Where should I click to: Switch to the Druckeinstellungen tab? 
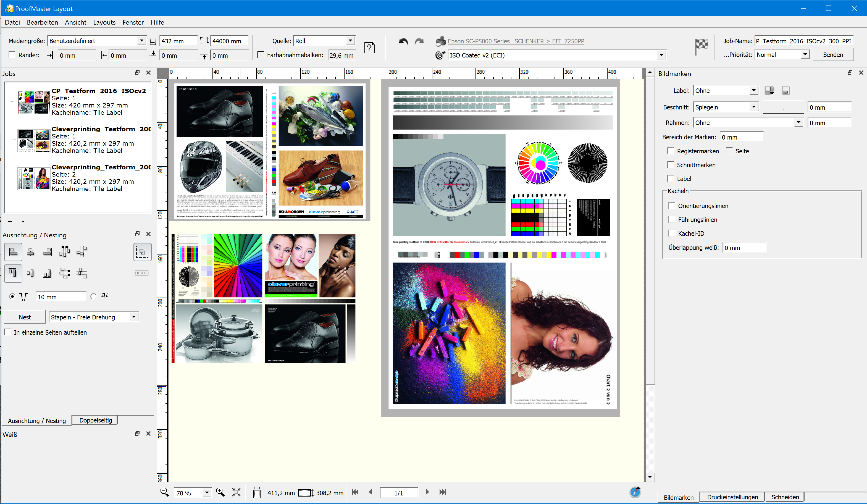click(x=732, y=497)
